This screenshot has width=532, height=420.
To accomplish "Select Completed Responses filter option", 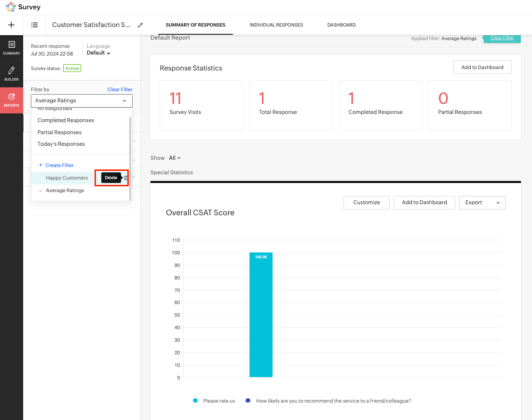I will click(66, 121).
